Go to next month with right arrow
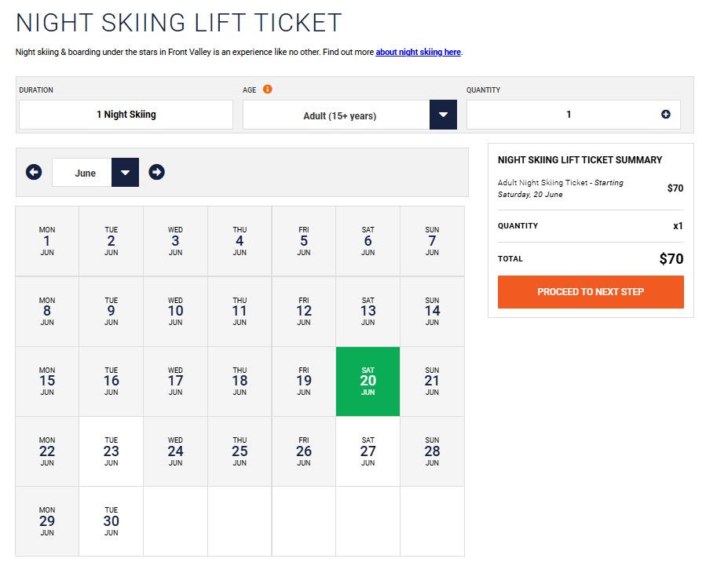Screen dimensions: 728x566 click(156, 172)
